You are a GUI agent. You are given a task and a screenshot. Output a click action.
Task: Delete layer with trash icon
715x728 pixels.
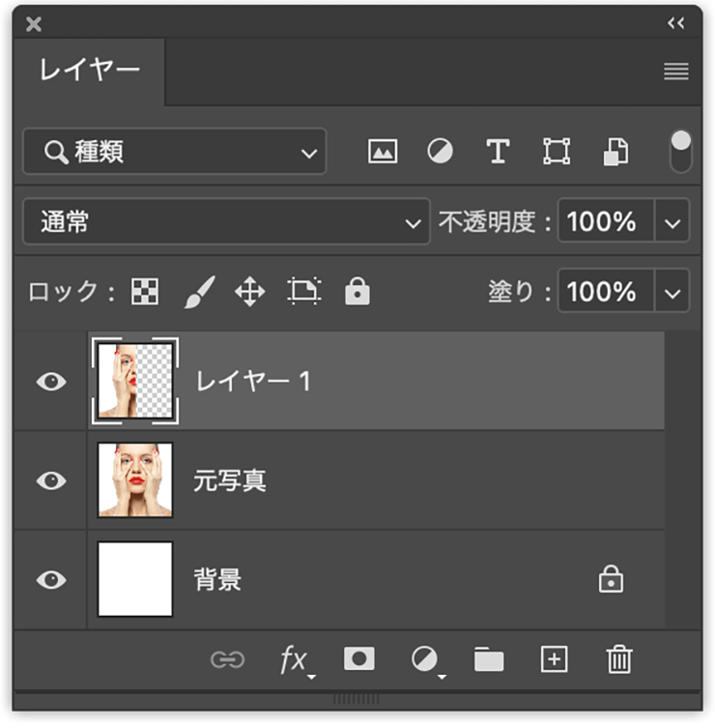pyautogui.click(x=618, y=659)
